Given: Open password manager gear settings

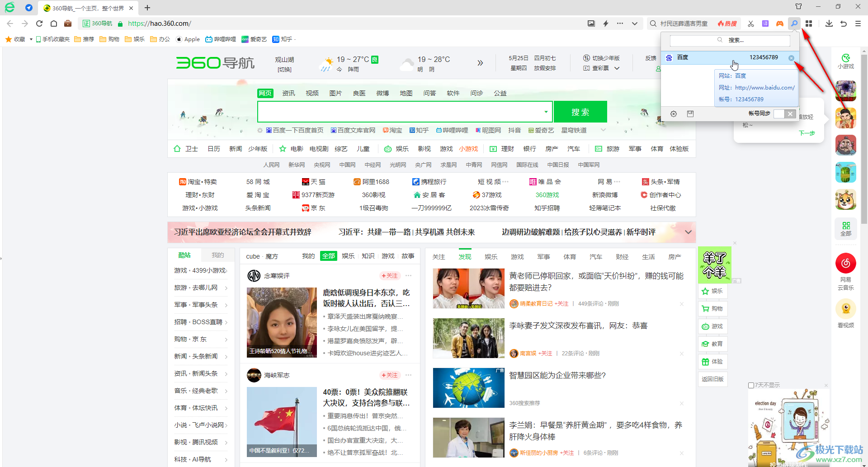Looking at the screenshot, I should pos(674,114).
